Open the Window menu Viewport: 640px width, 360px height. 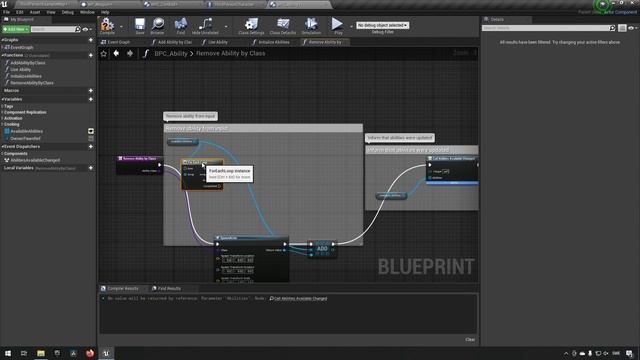[x=87, y=12]
